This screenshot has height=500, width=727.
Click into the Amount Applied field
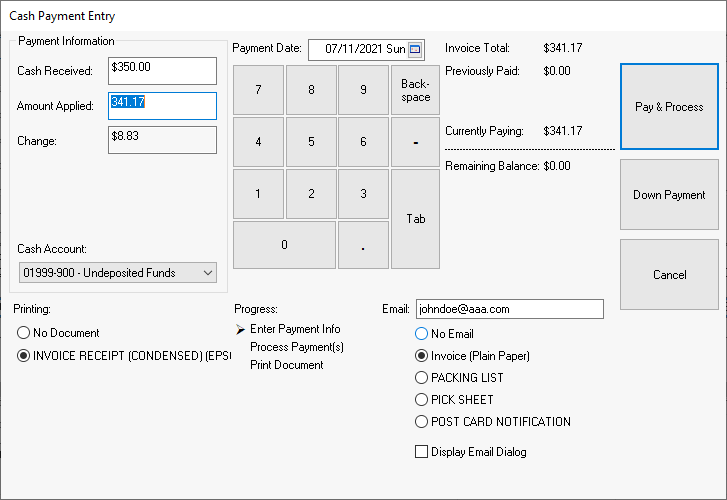click(x=162, y=106)
